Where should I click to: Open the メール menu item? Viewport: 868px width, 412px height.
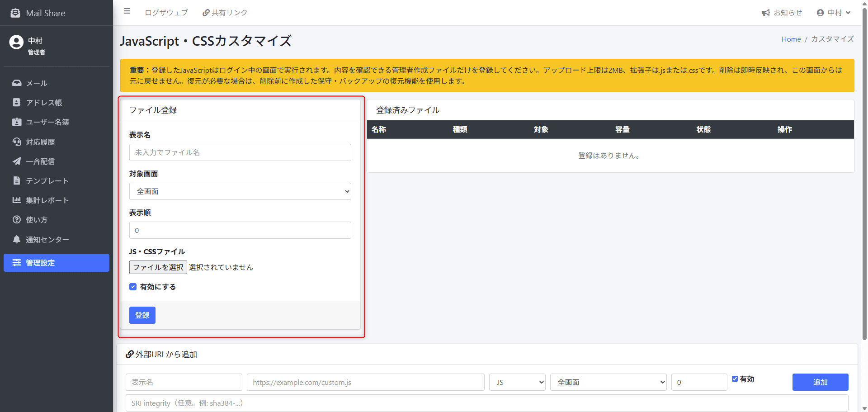coord(57,83)
